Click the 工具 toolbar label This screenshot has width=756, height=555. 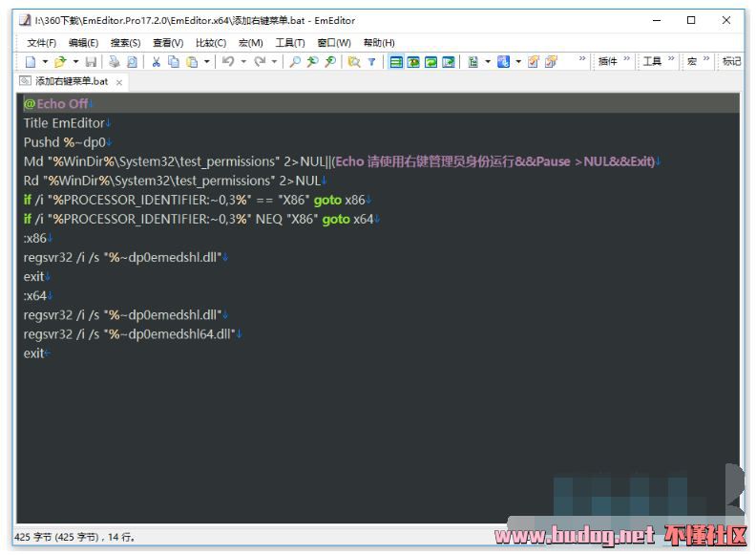pos(652,61)
